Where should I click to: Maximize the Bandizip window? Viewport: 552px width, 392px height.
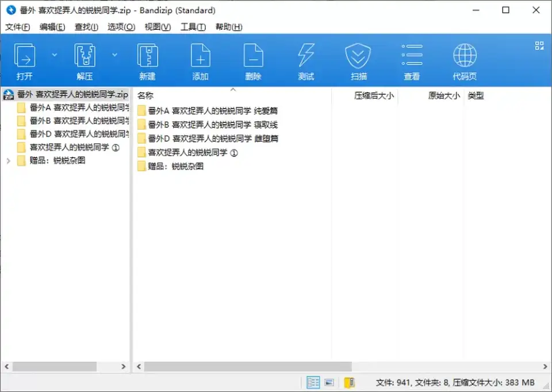505,10
